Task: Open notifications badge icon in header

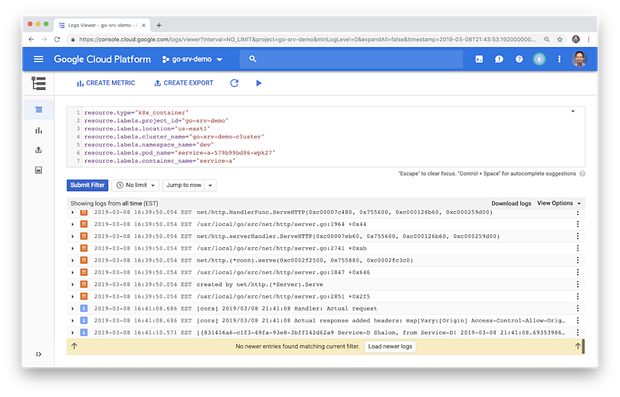Action: [x=539, y=59]
